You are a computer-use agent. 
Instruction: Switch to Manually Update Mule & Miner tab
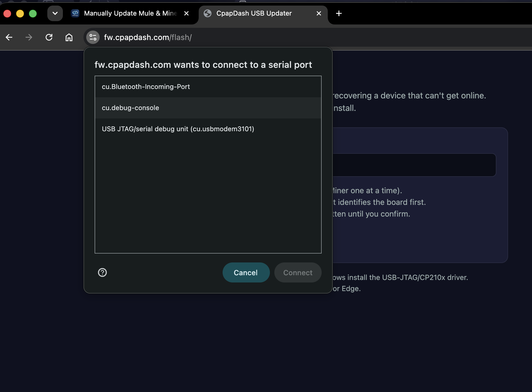[130, 13]
